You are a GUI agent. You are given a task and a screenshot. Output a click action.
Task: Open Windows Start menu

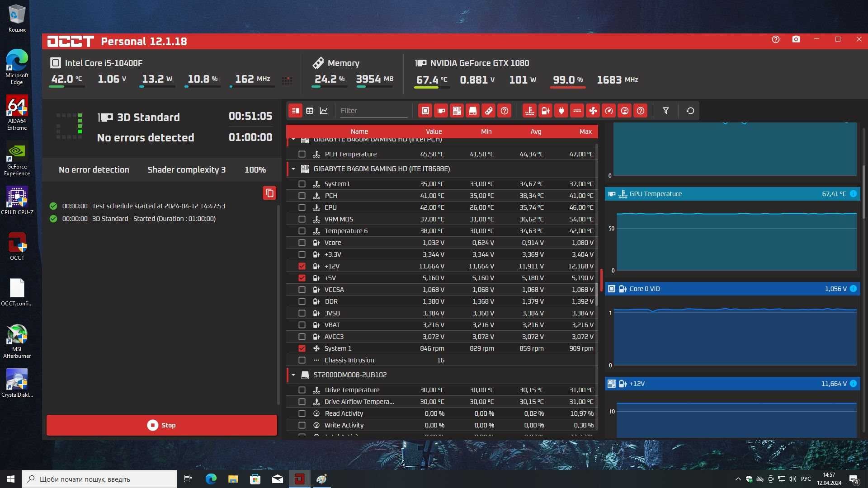[11, 479]
